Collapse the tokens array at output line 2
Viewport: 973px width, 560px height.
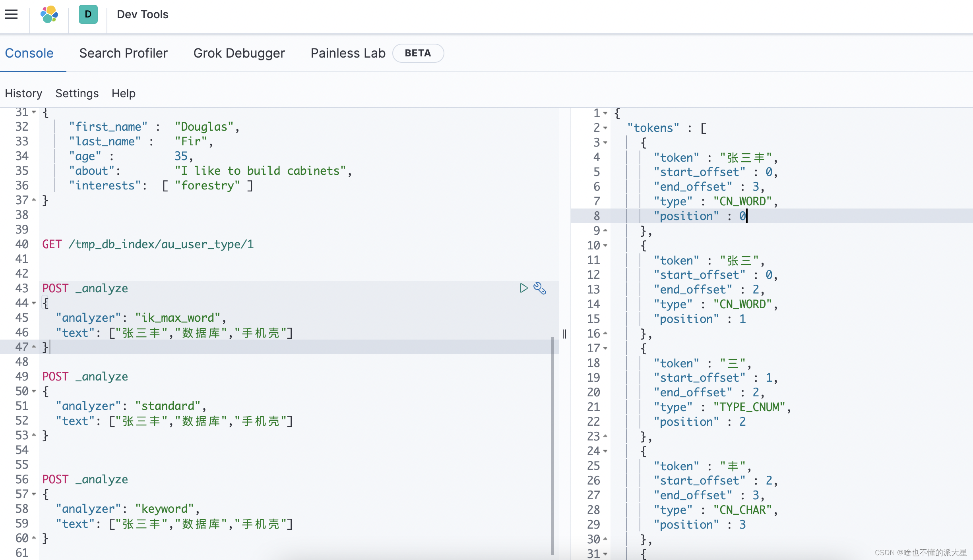pos(605,128)
